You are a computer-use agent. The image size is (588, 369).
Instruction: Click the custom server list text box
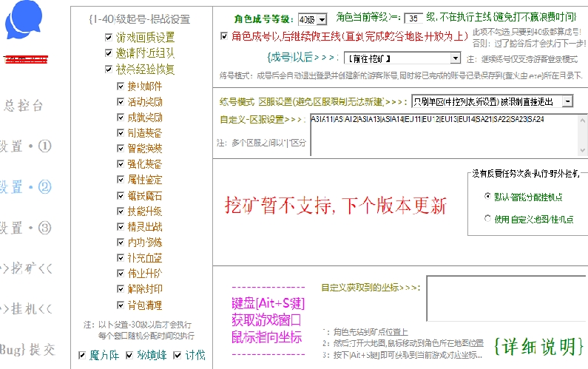point(445,135)
